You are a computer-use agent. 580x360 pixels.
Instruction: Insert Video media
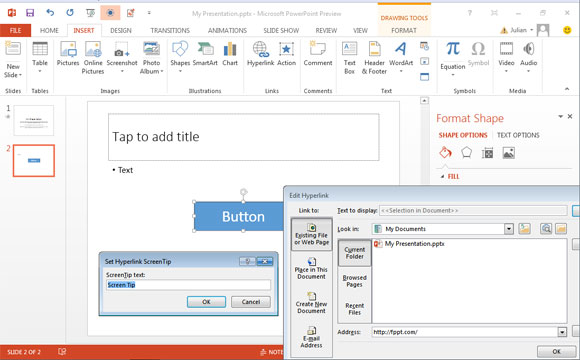506,56
